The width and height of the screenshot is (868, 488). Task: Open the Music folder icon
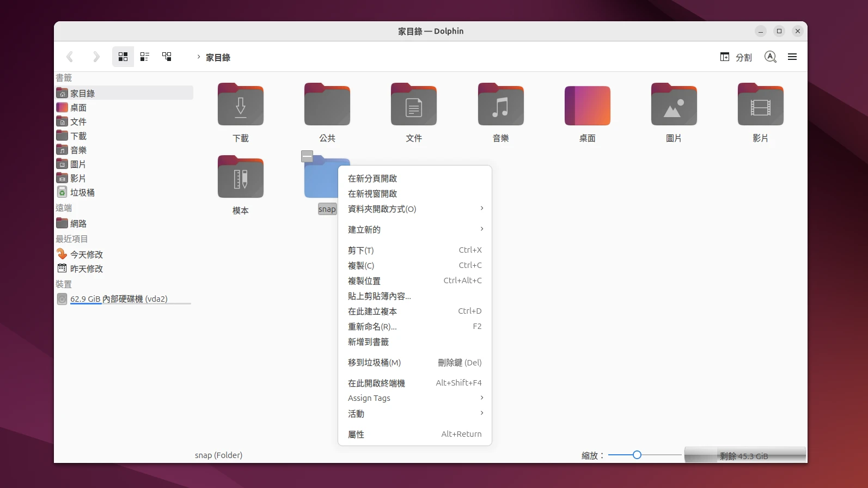coord(500,105)
